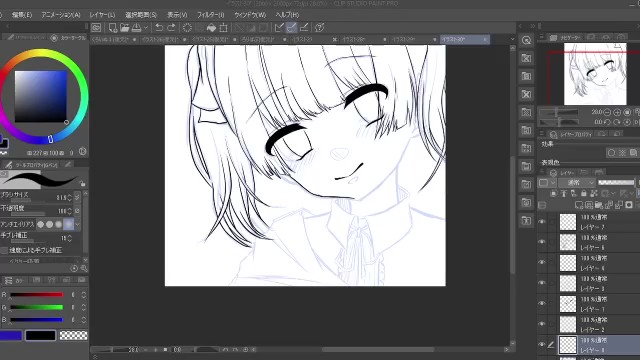Click border effect icon in Layer Property

[611, 153]
